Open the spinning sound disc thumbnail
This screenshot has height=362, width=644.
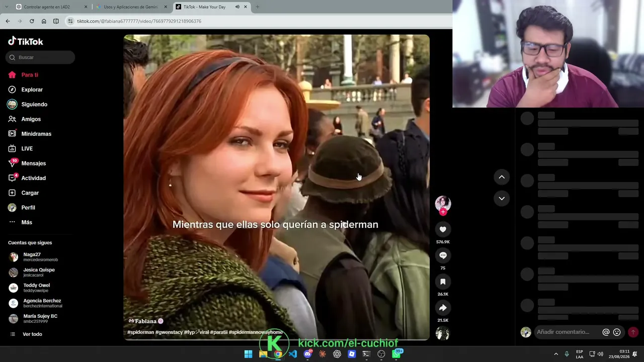click(443, 333)
